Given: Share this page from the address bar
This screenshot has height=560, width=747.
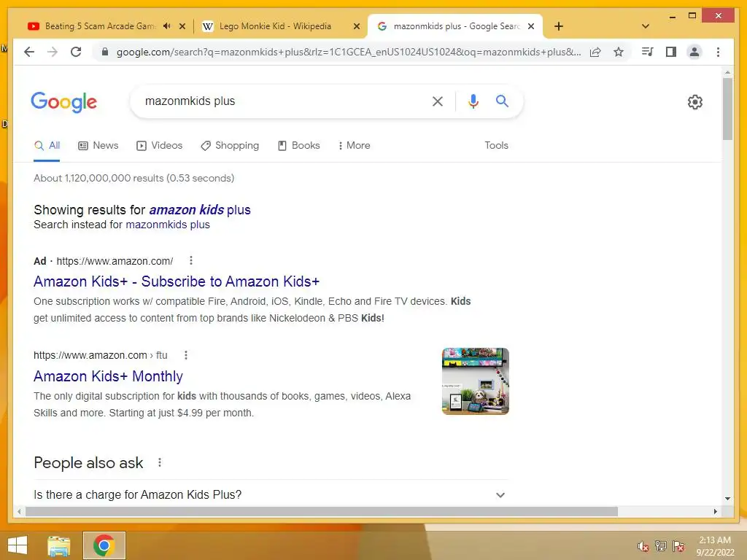Looking at the screenshot, I should point(595,52).
